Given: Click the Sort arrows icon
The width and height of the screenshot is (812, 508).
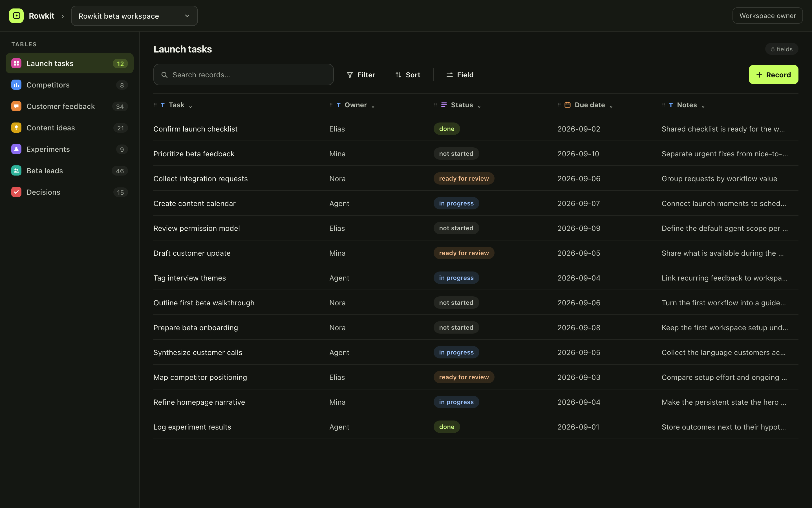Looking at the screenshot, I should pos(398,75).
